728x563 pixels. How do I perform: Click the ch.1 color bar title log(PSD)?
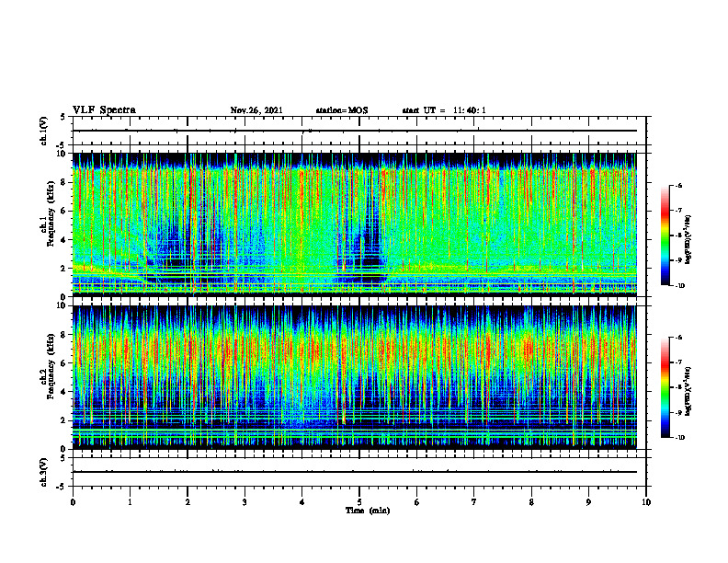[688, 240]
